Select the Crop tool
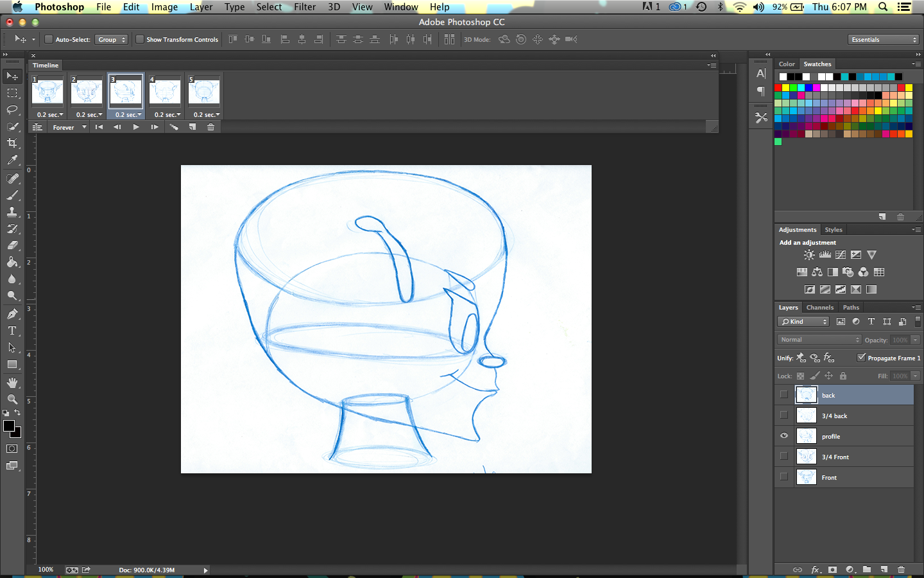 [x=12, y=143]
